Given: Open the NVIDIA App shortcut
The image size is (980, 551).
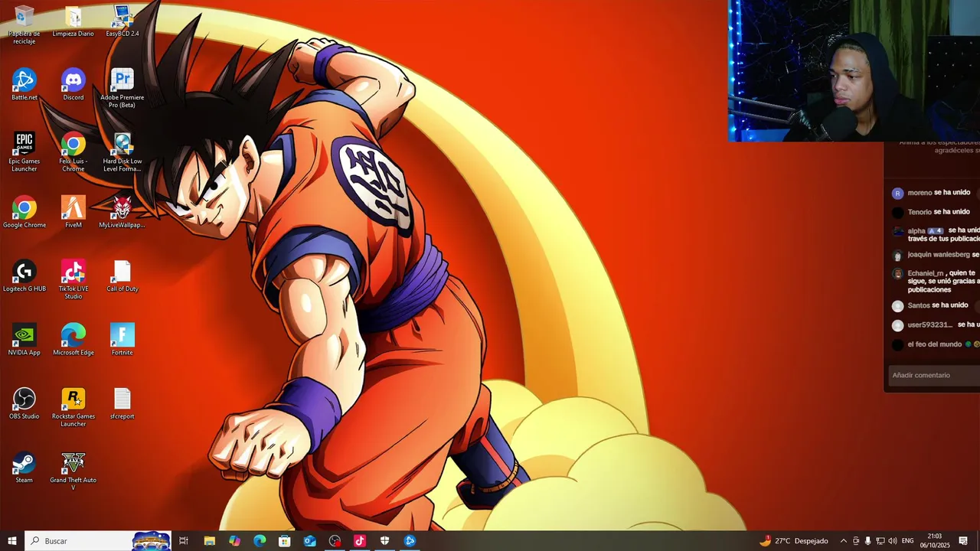Looking at the screenshot, I should click(x=24, y=339).
